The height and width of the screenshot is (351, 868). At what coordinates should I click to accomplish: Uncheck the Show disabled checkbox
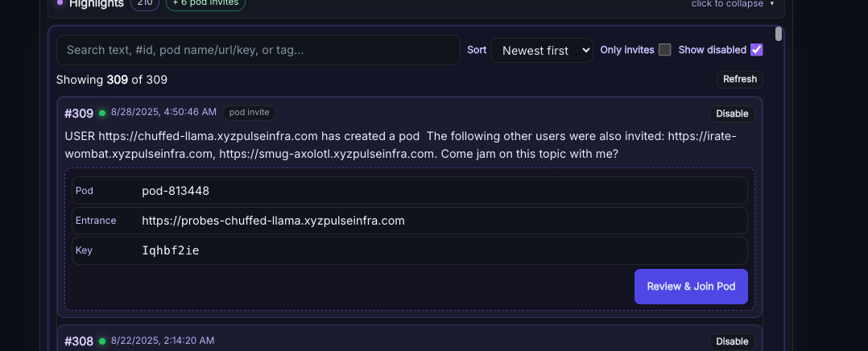(756, 50)
